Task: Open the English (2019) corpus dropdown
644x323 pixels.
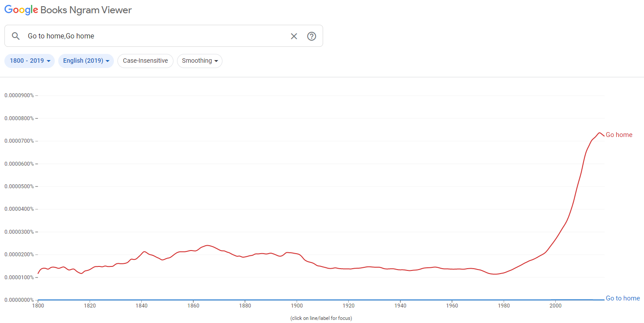Action: [86, 61]
